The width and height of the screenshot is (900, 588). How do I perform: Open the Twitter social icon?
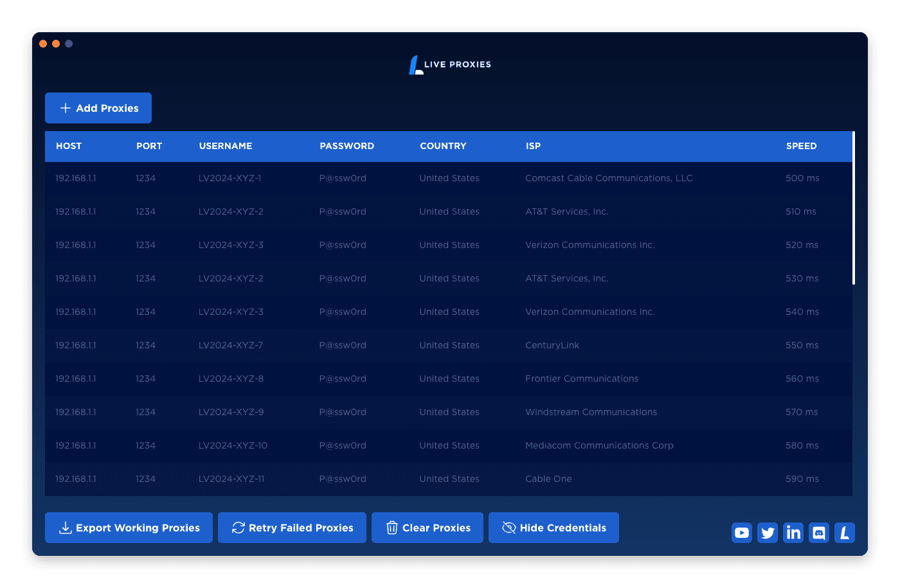click(x=768, y=533)
